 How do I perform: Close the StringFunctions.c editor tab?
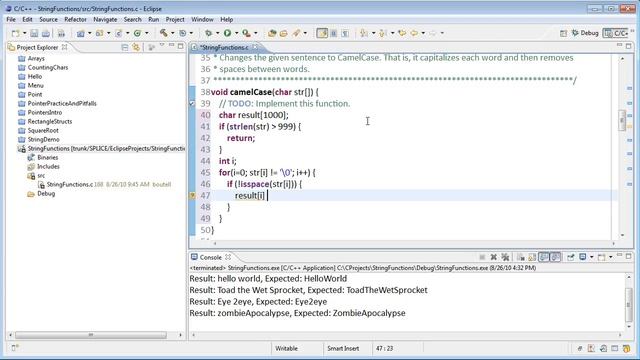coord(255,47)
